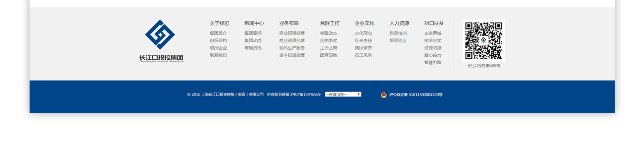
Task: Open the 沪公网安备 31011302004520号 link
Action: pyautogui.click(x=416, y=95)
